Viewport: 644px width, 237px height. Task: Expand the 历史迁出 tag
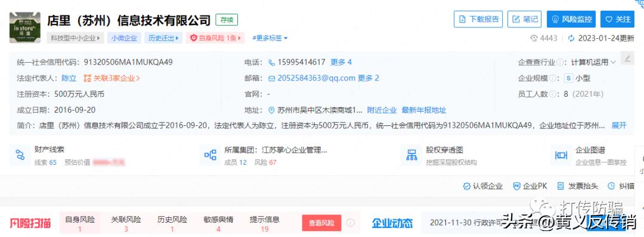[x=163, y=38]
